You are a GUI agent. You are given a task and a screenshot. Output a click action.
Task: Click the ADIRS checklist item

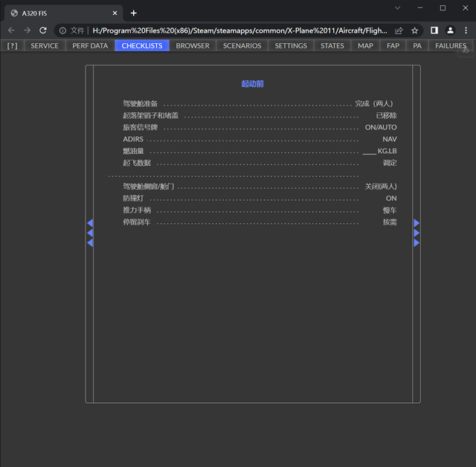pos(133,139)
